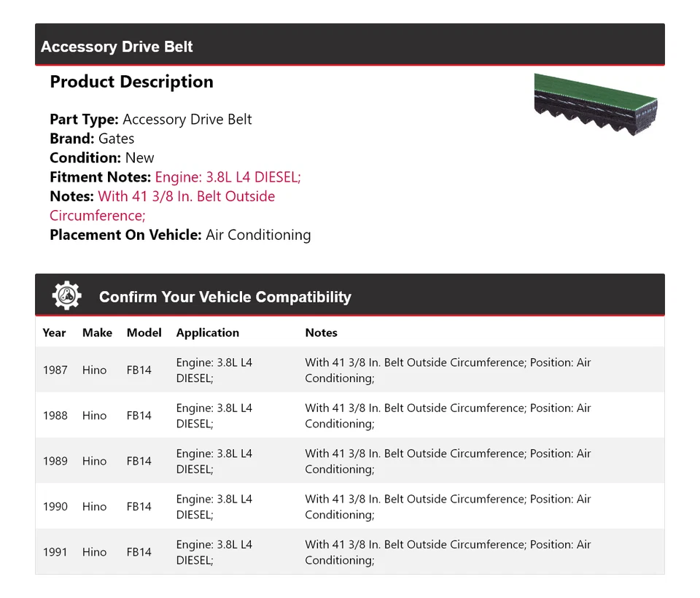Image resolution: width=700 pixels, height=598 pixels.
Task: Click the Year column header
Action: [x=54, y=333]
